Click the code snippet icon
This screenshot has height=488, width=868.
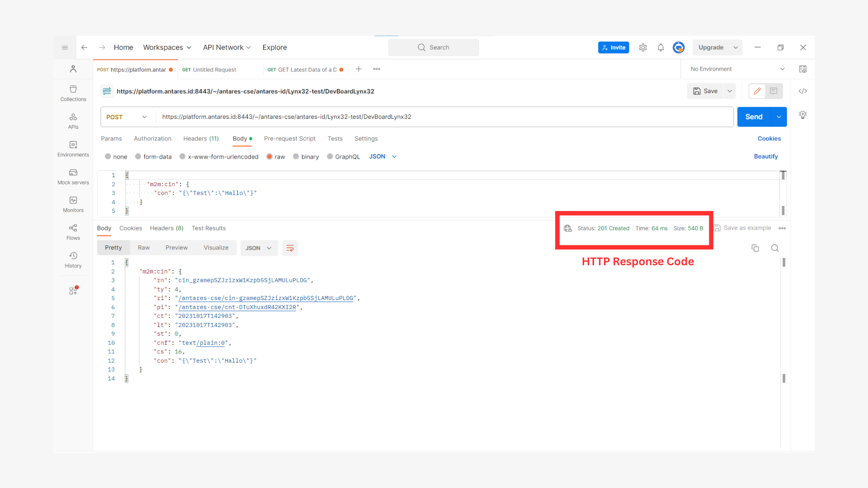pyautogui.click(x=802, y=91)
